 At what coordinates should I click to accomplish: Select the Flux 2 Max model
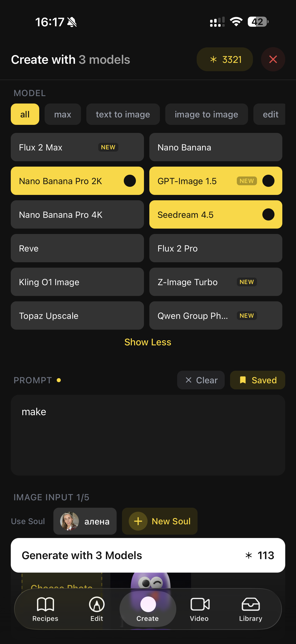click(77, 147)
